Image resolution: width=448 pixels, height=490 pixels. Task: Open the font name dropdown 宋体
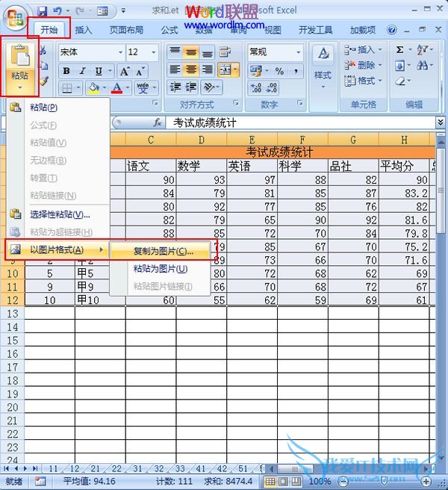pyautogui.click(x=121, y=52)
